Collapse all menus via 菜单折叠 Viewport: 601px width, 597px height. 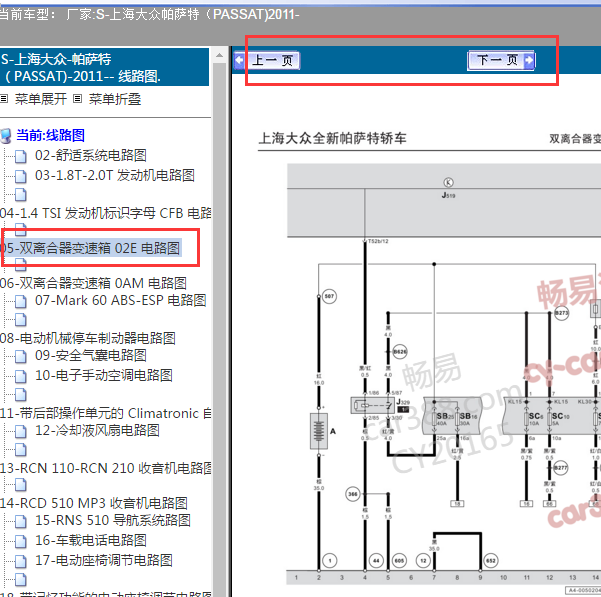(x=115, y=99)
